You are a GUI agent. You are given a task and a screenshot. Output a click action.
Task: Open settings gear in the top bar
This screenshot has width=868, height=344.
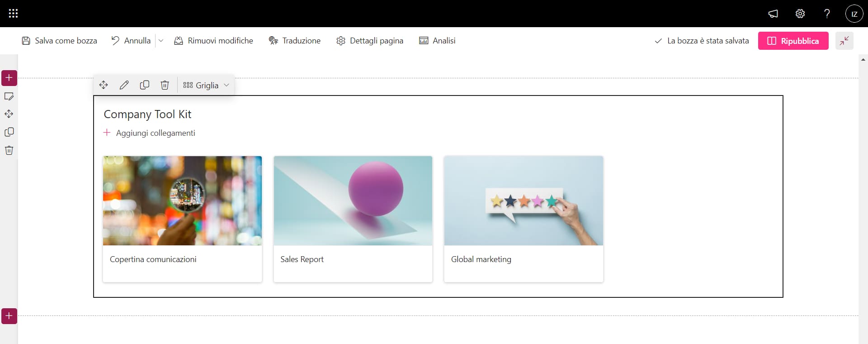click(800, 14)
